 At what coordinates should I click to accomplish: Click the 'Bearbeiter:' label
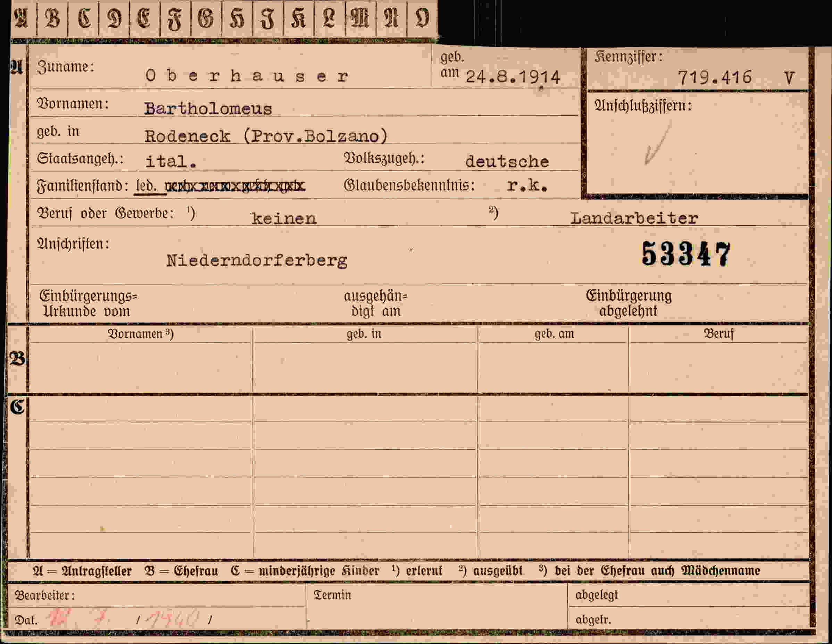tap(45, 595)
